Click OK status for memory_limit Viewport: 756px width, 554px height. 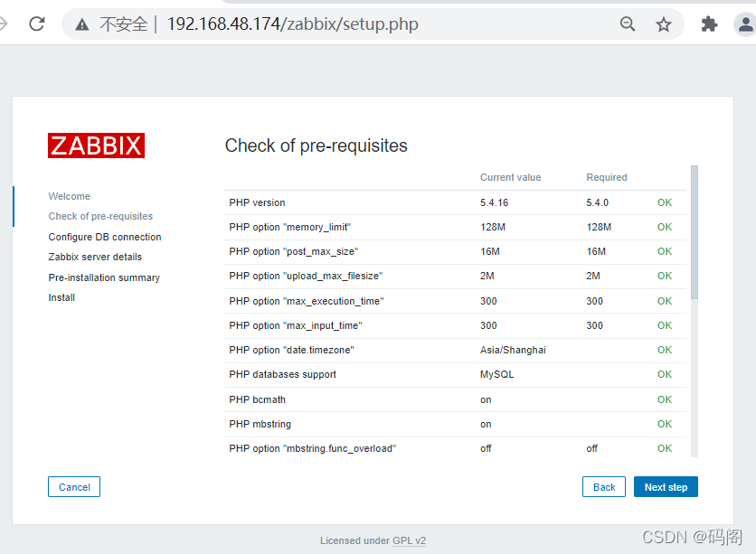[x=665, y=227]
